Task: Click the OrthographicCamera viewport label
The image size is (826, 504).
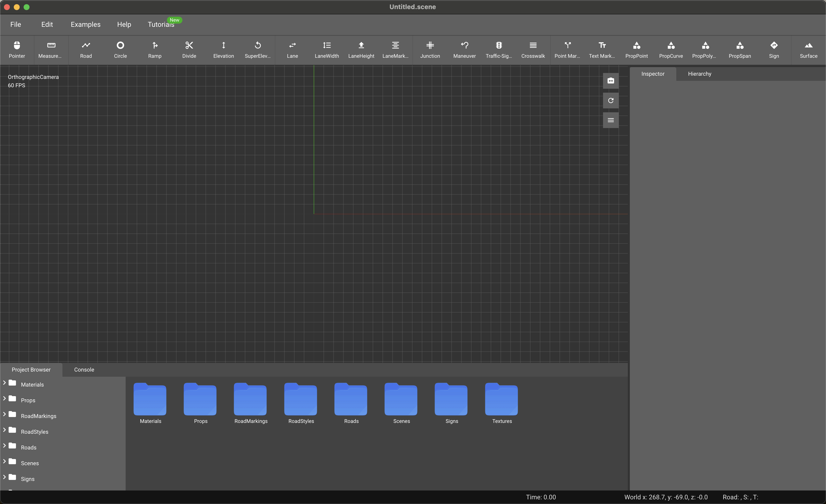Action: 33,77
